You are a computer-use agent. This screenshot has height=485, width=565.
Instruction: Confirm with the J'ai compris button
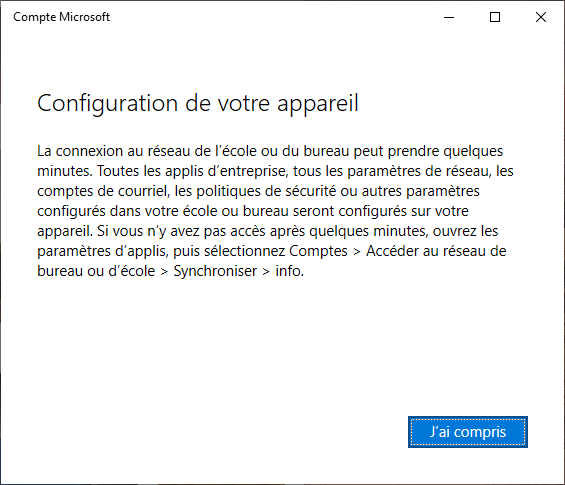tap(468, 432)
